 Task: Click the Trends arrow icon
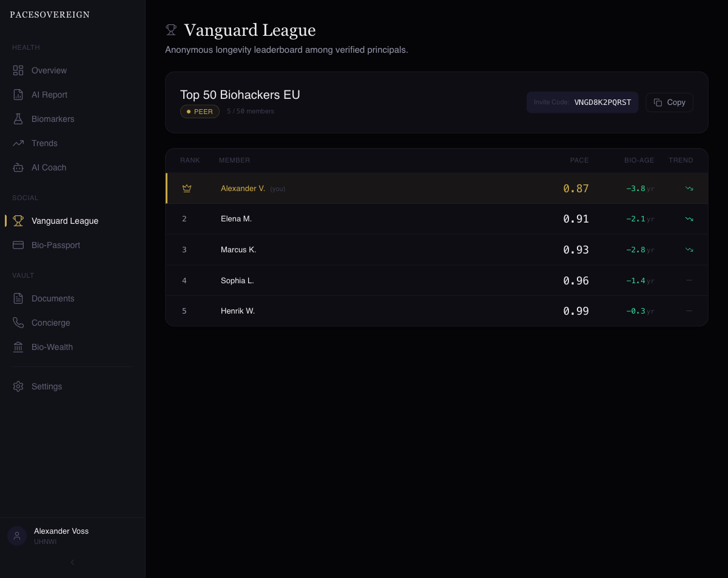tap(18, 143)
